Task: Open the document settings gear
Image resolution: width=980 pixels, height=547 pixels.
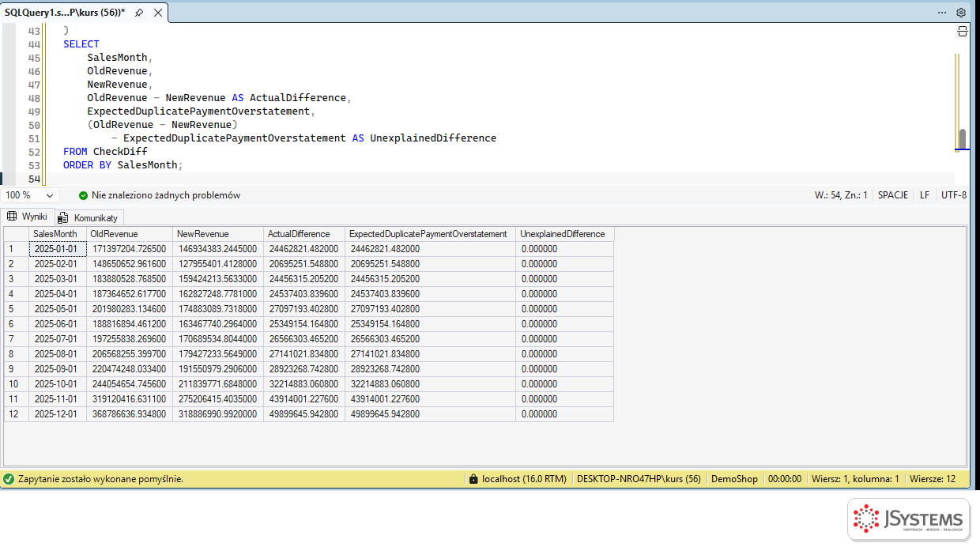Action: (x=961, y=13)
